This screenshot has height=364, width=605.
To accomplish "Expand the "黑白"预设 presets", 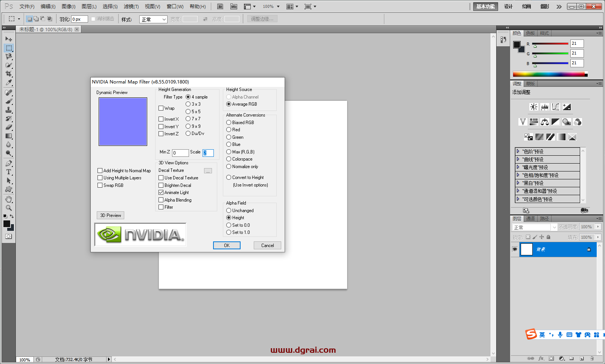I will pyautogui.click(x=518, y=183).
